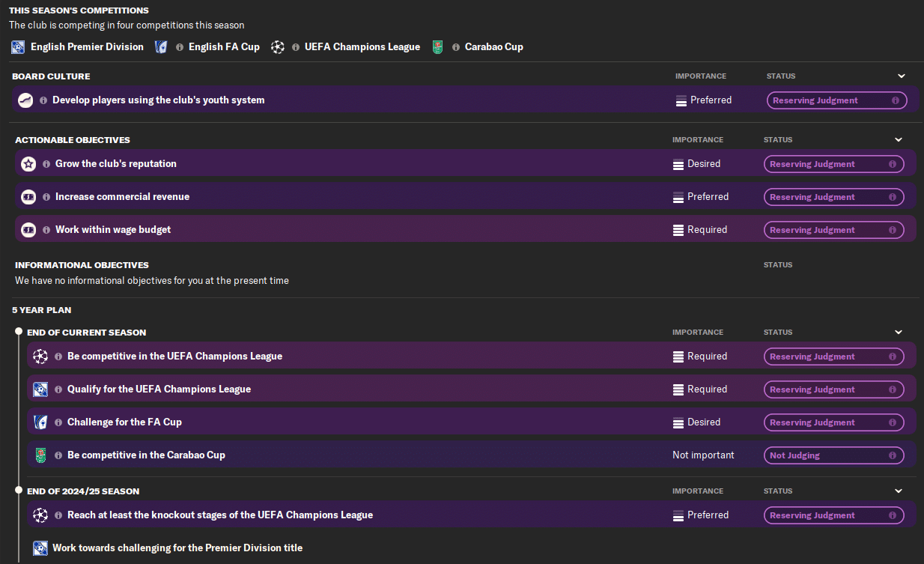Click the star icon for club reputation

coord(28,164)
